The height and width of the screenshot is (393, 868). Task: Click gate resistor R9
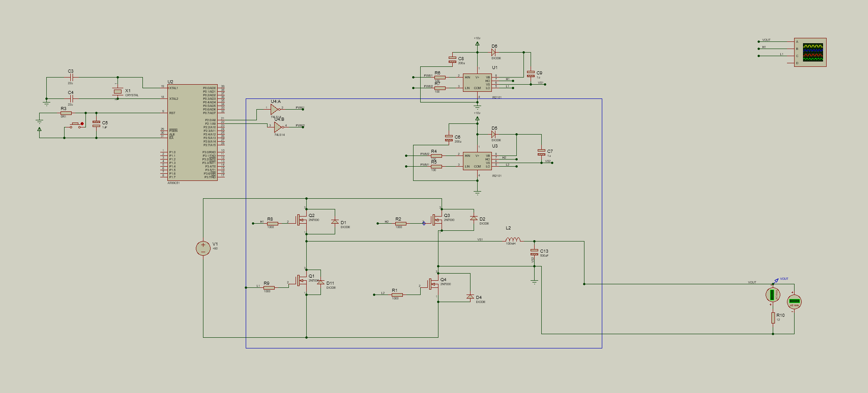pos(269,288)
